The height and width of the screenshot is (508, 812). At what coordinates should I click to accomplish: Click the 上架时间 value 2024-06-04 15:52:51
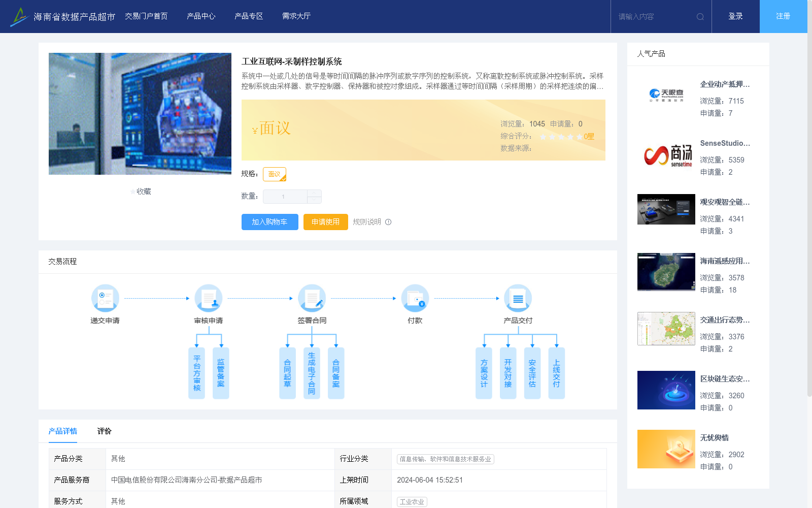pos(430,480)
